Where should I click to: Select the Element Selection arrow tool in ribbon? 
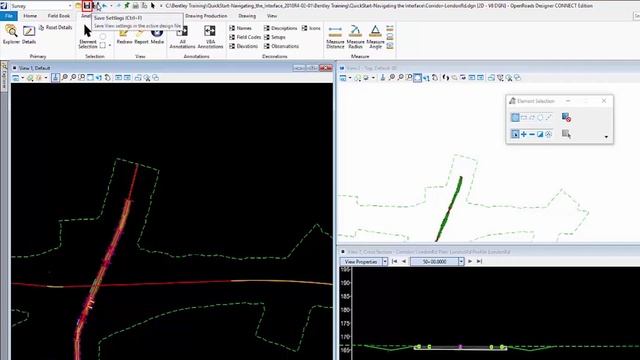(x=88, y=37)
